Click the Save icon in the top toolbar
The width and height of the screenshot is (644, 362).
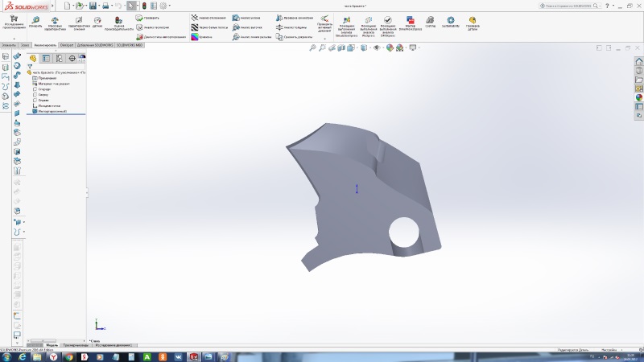[94, 6]
